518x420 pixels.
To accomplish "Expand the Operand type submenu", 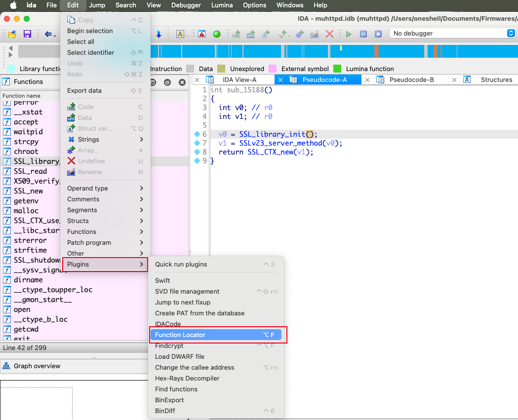I will click(x=105, y=188).
